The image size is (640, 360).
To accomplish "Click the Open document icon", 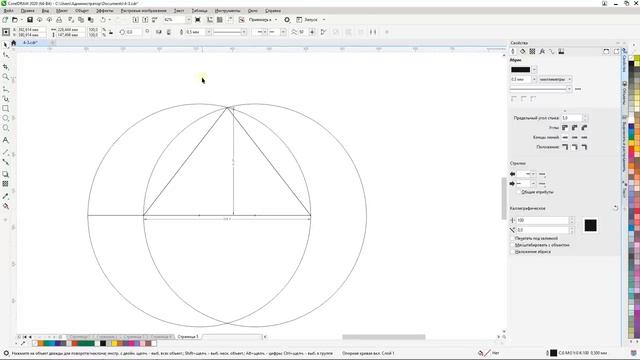I will tap(15, 20).
